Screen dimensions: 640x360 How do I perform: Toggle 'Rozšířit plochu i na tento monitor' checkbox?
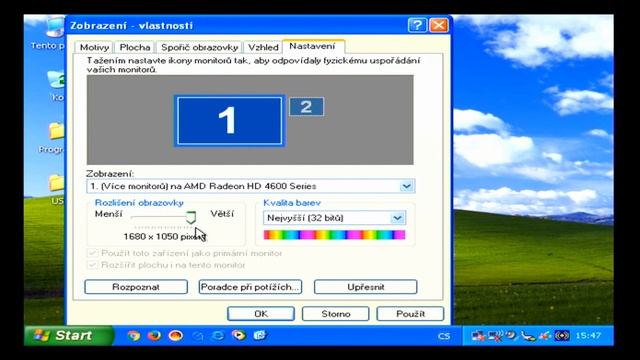coord(92,265)
